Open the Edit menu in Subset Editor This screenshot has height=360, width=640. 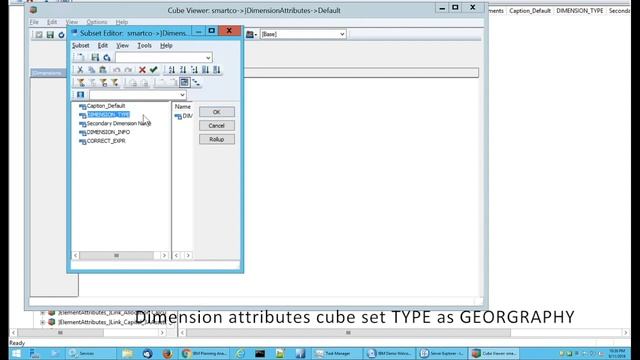103,45
